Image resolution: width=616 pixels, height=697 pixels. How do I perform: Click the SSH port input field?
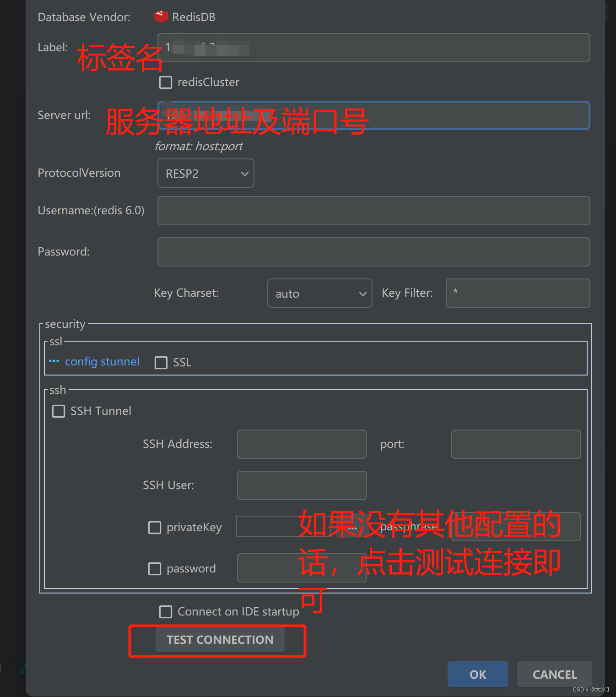point(516,444)
